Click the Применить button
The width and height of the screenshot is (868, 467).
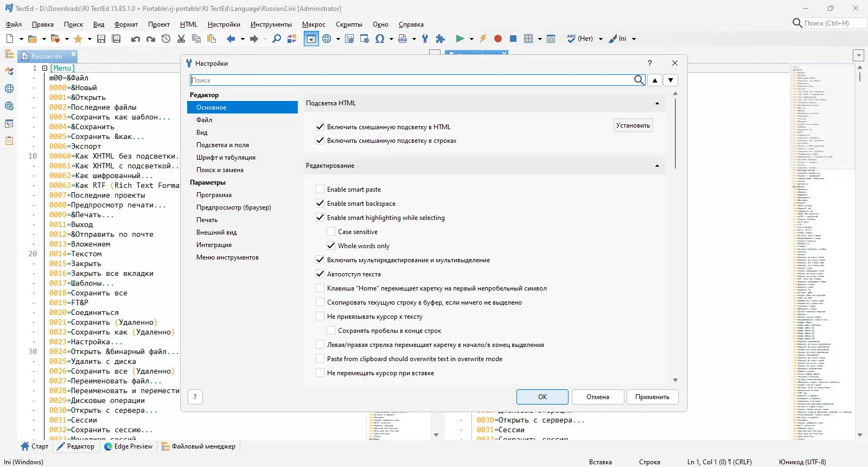[653, 397]
